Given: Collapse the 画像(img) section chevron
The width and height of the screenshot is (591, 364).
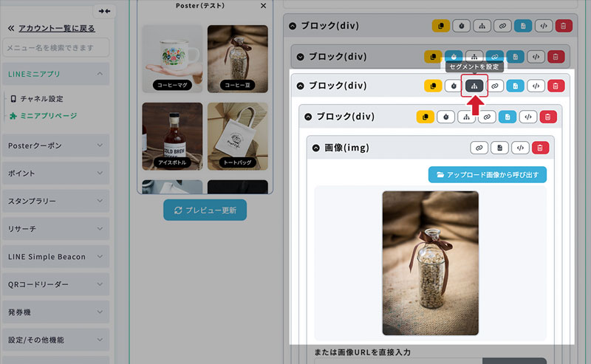Looking at the screenshot, I should (x=315, y=148).
